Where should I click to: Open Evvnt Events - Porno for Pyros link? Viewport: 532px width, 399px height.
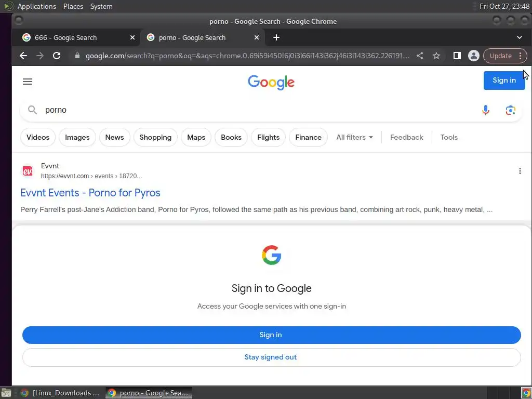tap(90, 193)
